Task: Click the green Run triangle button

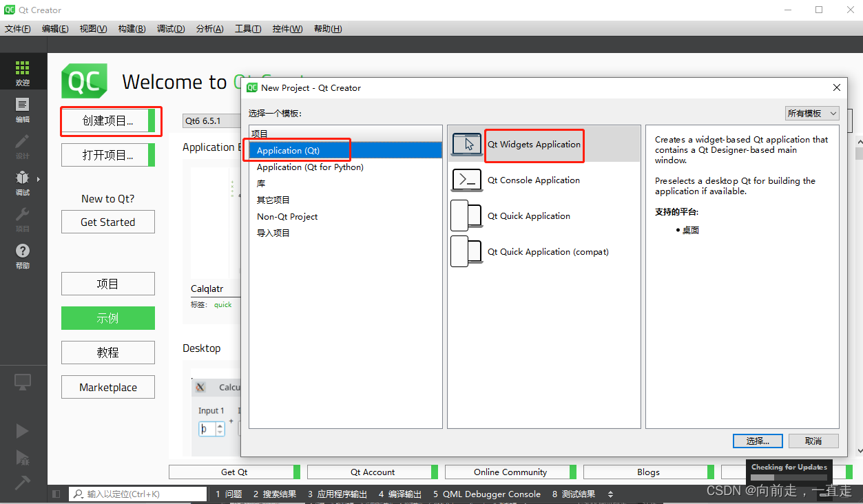Action: tap(23, 430)
